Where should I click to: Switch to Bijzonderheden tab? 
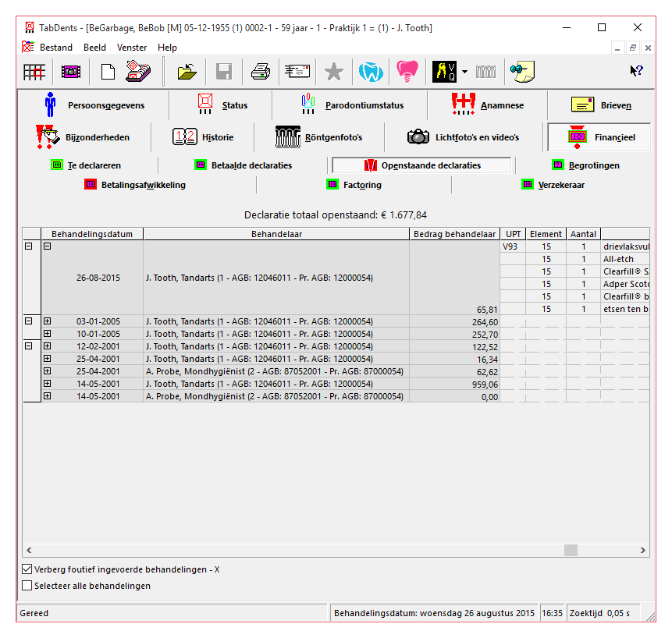coord(84,137)
